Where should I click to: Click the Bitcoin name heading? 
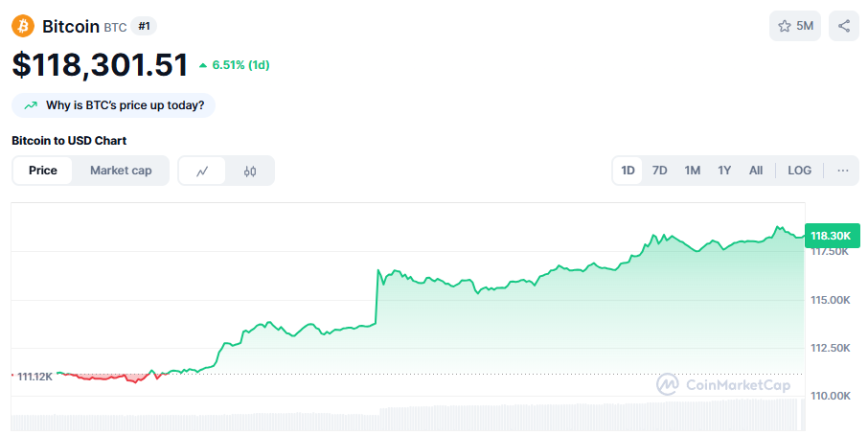click(x=71, y=26)
